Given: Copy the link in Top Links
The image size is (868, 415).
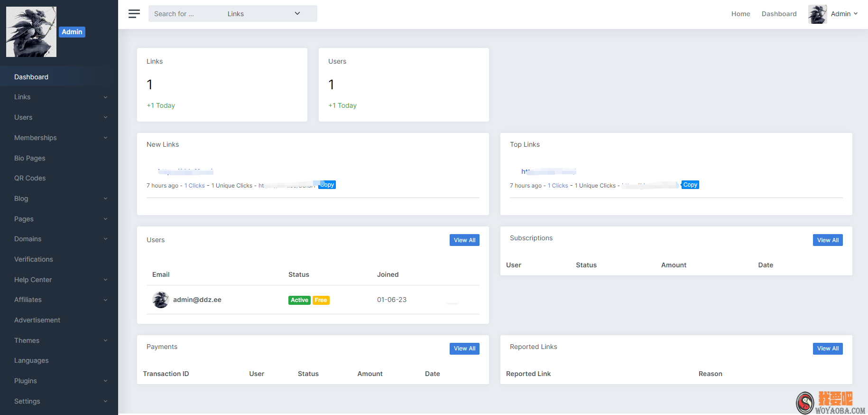Looking at the screenshot, I should click(690, 185).
